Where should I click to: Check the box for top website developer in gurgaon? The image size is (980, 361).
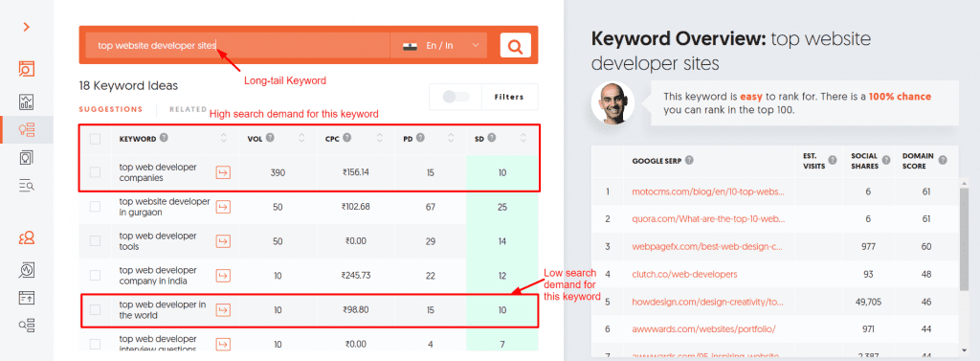(x=95, y=207)
